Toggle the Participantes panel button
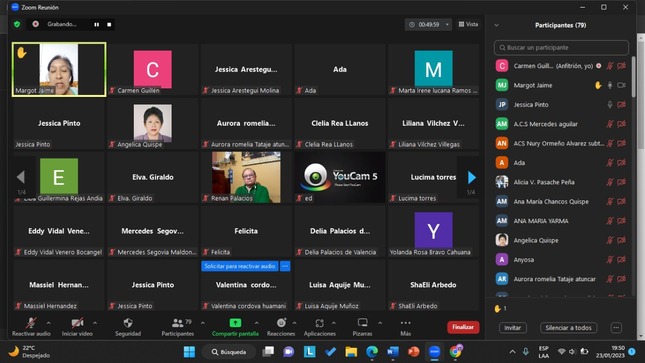Viewport: 645px width, 363px height. tap(178, 327)
